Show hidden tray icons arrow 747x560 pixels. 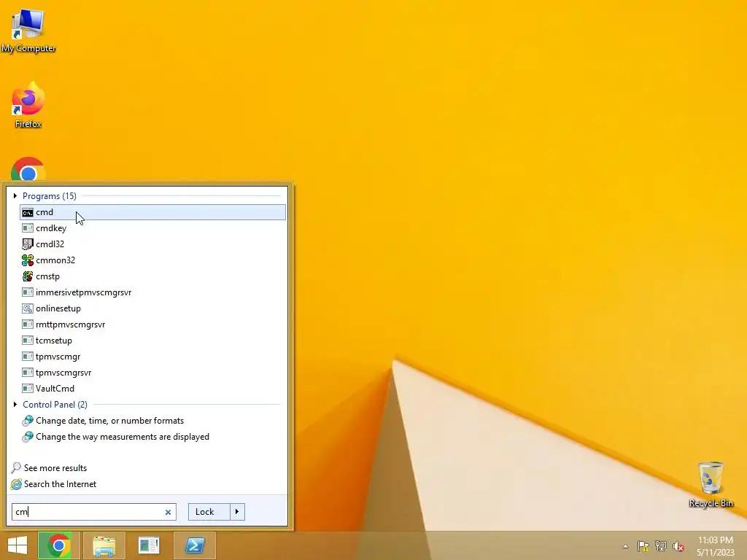625,547
